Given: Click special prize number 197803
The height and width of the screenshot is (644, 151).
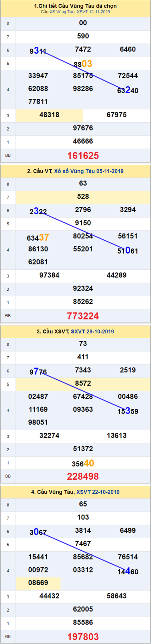Looking at the screenshot, I should pos(83,636).
